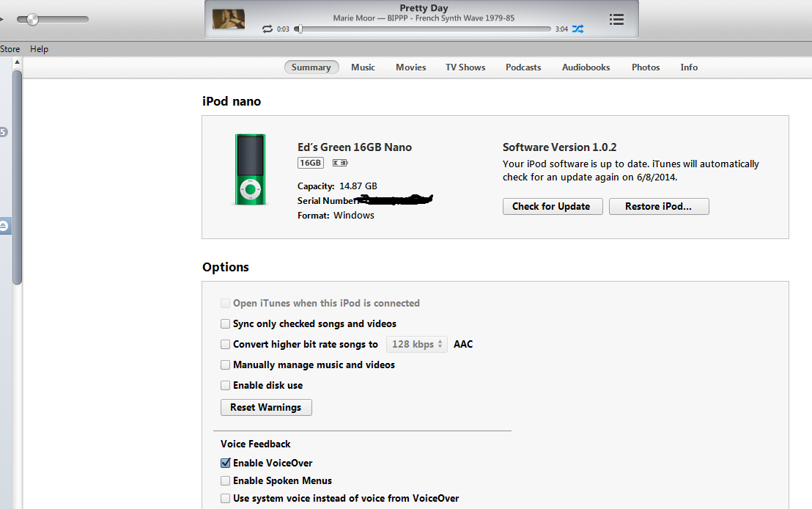Open the Movies tab
Screen dimensions: 812x509
click(x=410, y=67)
